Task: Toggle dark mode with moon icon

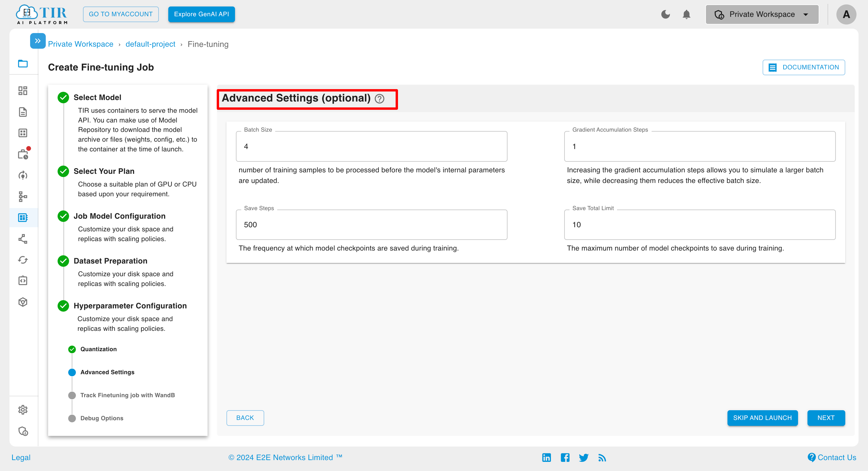Action: [x=665, y=14]
